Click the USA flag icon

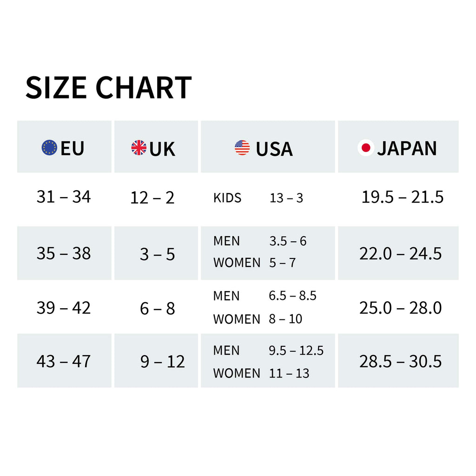[242, 147]
